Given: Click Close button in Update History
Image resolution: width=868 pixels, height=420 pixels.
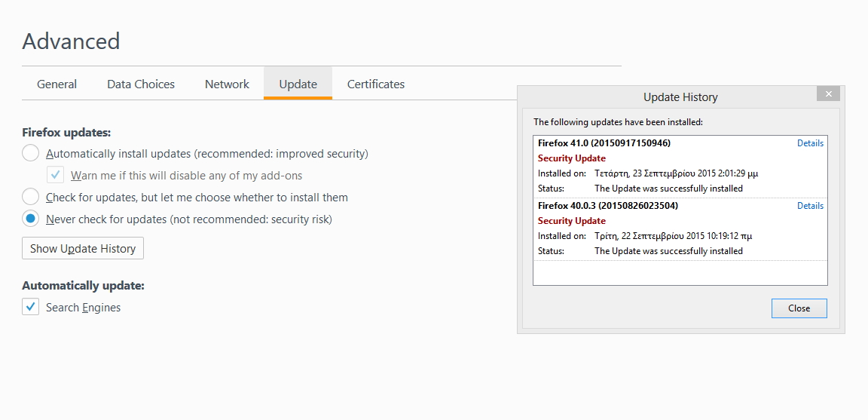Looking at the screenshot, I should pos(799,308).
